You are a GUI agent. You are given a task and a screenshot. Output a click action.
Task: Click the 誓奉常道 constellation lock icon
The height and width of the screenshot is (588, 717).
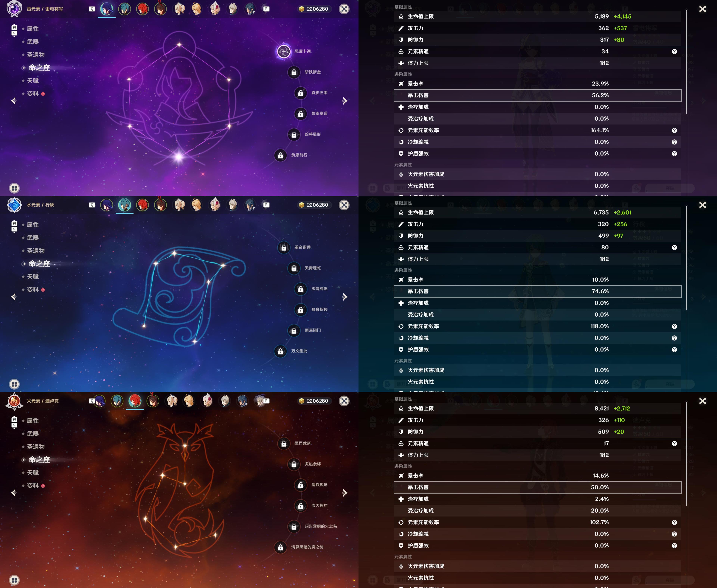[301, 114]
